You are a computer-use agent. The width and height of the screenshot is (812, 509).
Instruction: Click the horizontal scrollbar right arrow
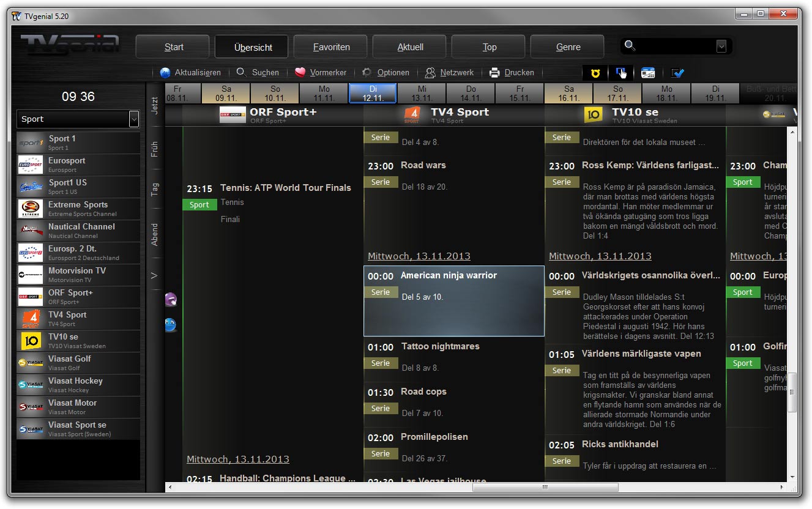point(781,487)
